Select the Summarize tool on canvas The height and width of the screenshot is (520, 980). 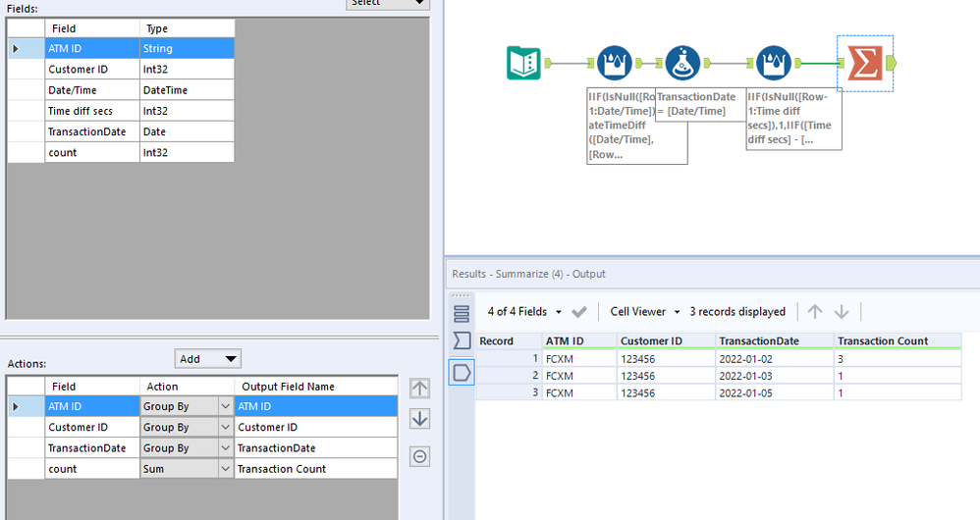click(865, 63)
